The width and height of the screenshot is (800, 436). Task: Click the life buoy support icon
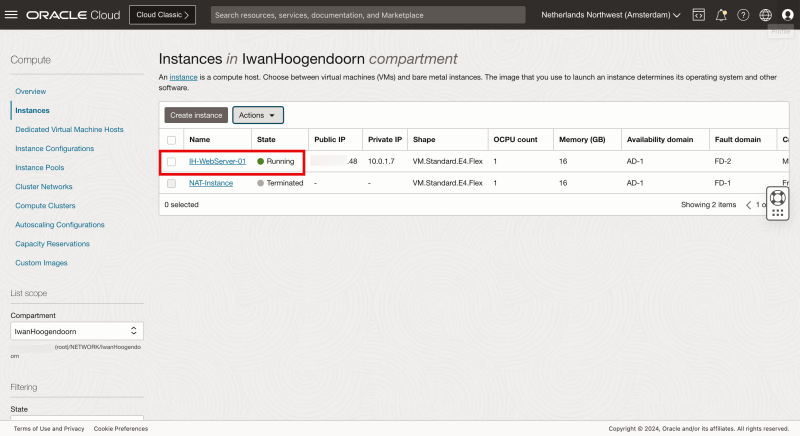[x=778, y=197]
